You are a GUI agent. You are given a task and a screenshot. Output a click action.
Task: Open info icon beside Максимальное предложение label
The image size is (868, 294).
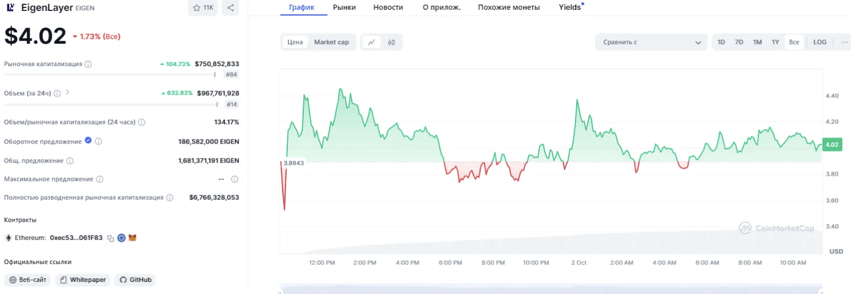[x=100, y=179]
